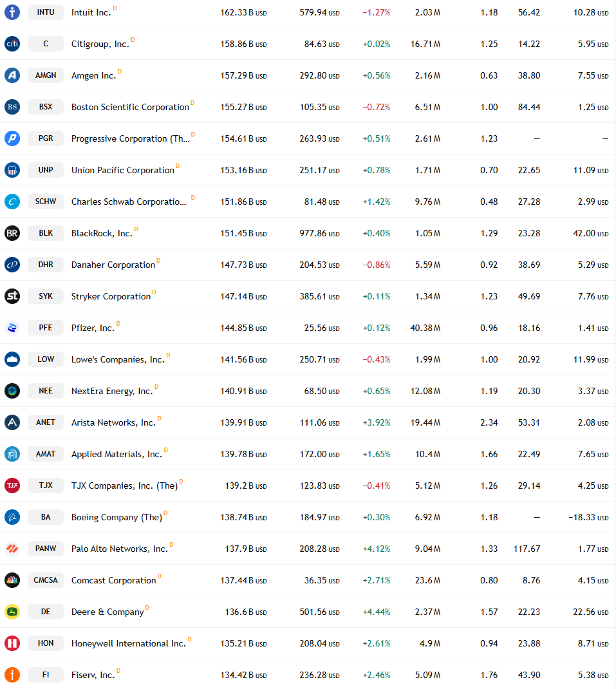Click the Deere & Company logo icon
616x689 pixels.
[12, 612]
